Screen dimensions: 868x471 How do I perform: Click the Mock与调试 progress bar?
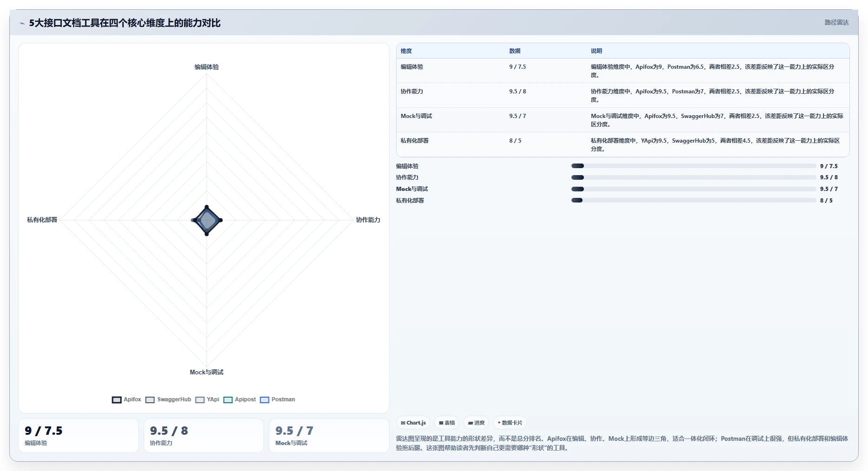(x=694, y=189)
